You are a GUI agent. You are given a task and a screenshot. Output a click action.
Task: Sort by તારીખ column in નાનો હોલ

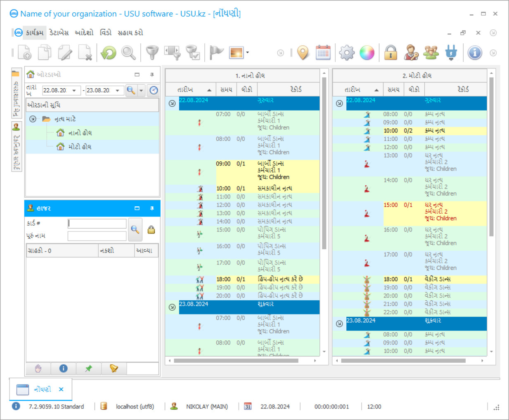click(190, 90)
